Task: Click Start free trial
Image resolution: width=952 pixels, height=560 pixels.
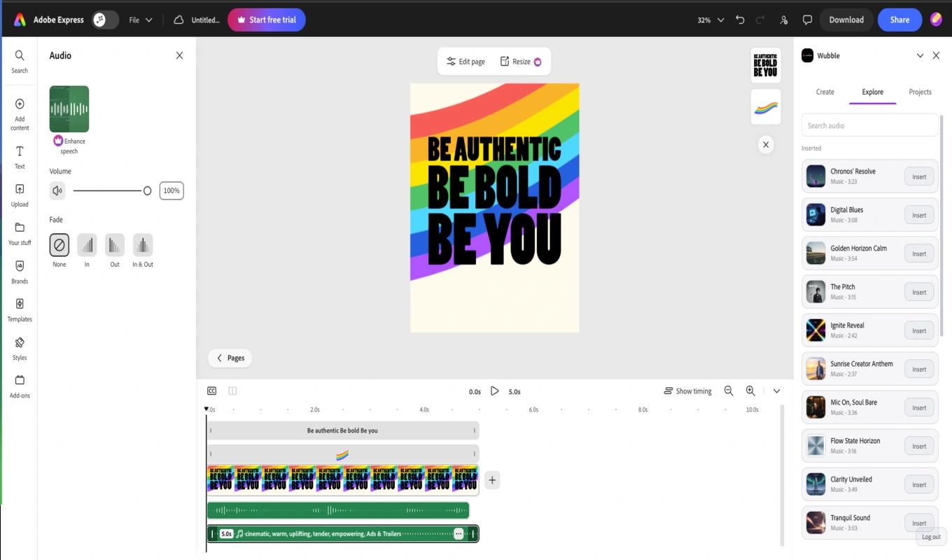Action: (267, 20)
